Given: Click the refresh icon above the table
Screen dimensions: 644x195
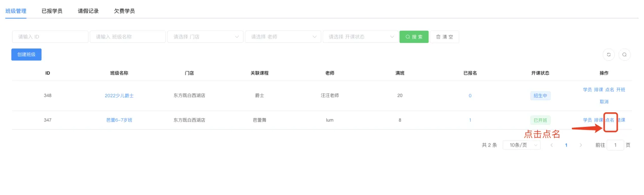Looking at the screenshot, I should (x=609, y=54).
